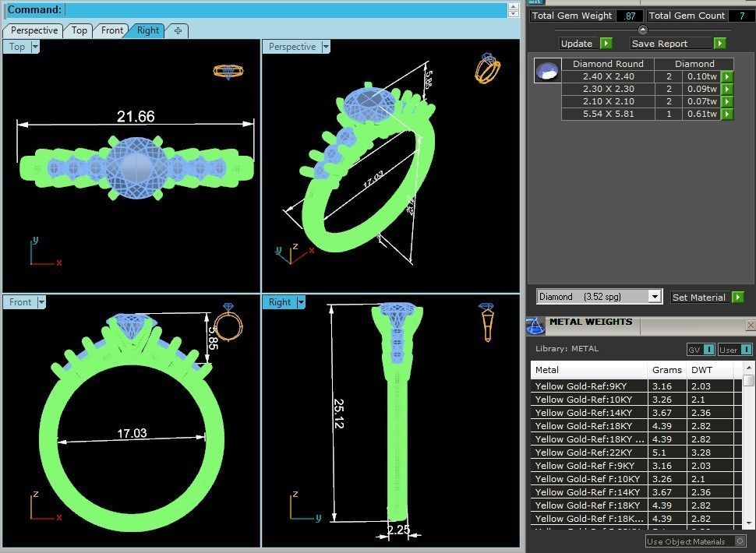Click the green arrow on the 0.61tw row

pos(726,114)
